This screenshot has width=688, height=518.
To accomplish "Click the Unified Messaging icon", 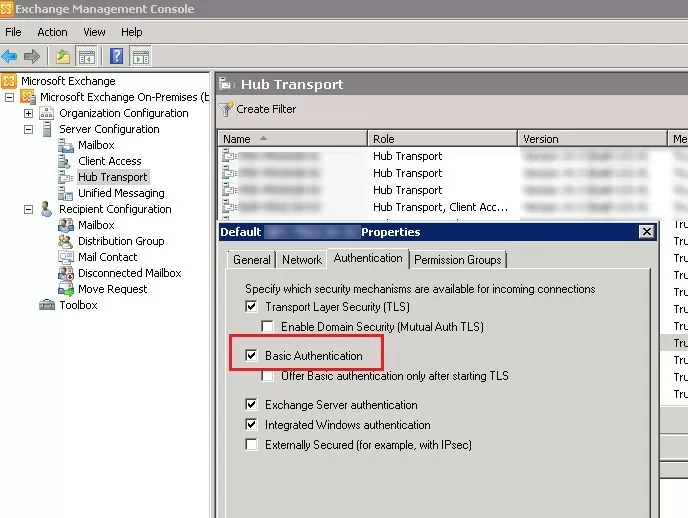I will point(65,193).
